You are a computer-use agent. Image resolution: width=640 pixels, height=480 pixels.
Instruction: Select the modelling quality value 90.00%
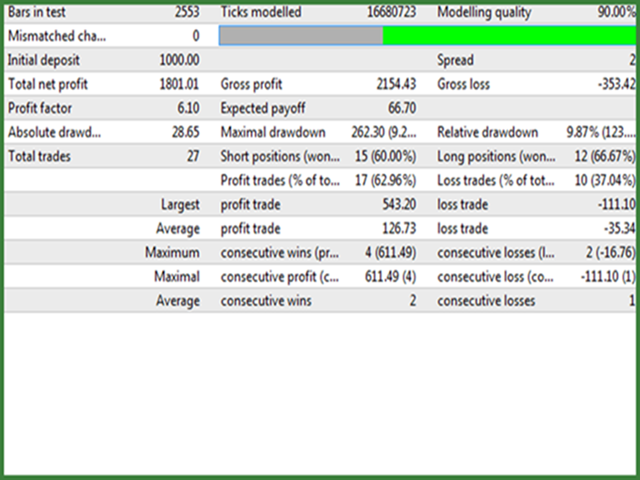[616, 12]
